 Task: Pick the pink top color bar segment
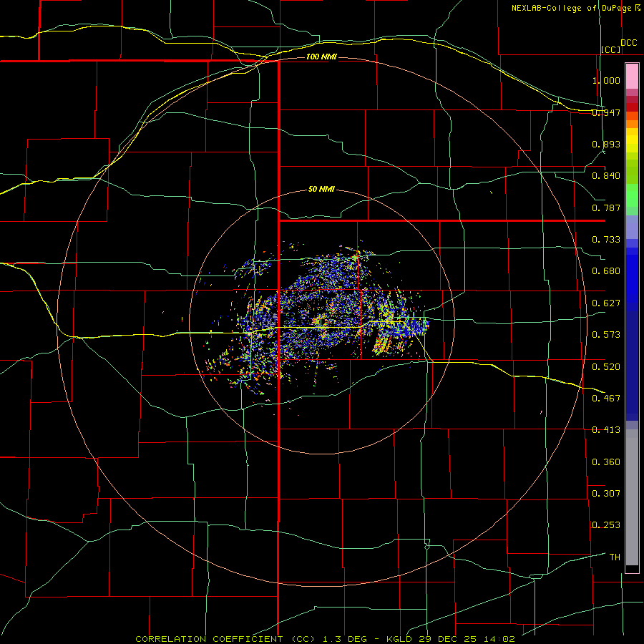point(632,77)
